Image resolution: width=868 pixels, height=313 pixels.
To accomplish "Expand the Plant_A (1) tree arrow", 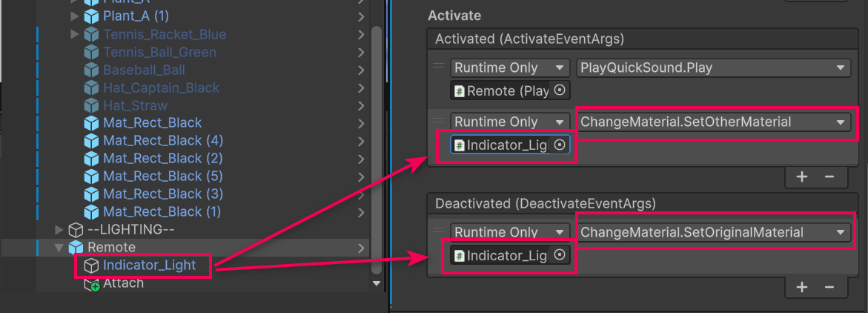I will click(x=76, y=16).
